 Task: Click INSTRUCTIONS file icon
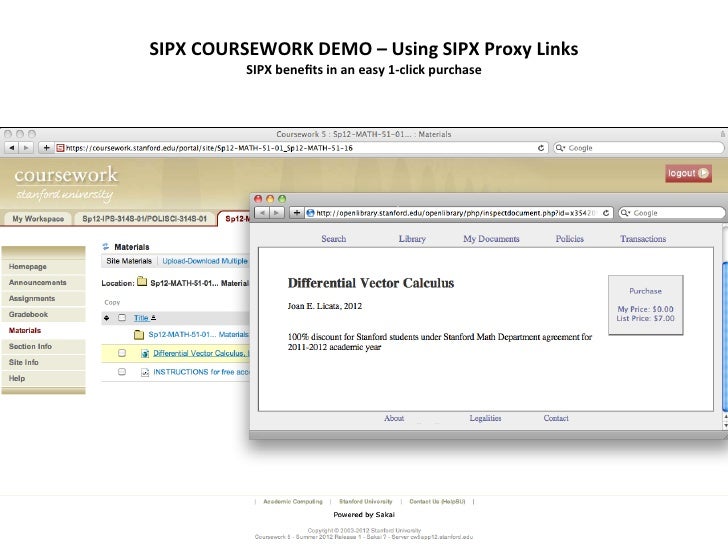[x=145, y=372]
